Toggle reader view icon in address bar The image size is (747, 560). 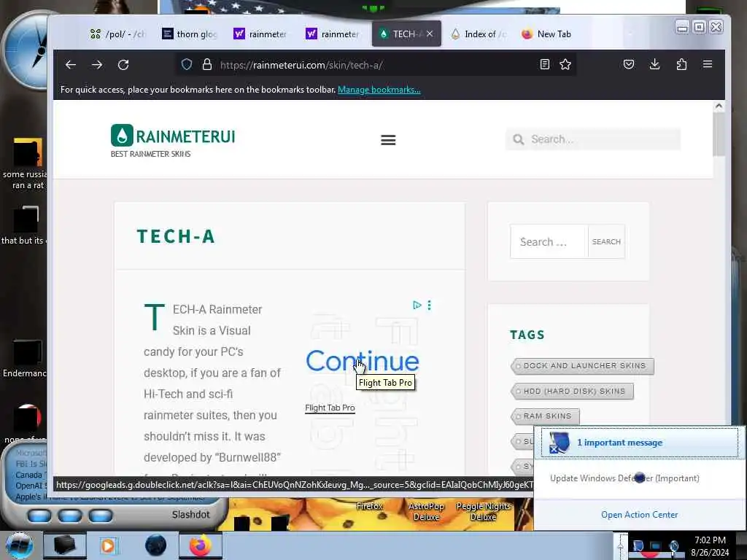coord(544,64)
